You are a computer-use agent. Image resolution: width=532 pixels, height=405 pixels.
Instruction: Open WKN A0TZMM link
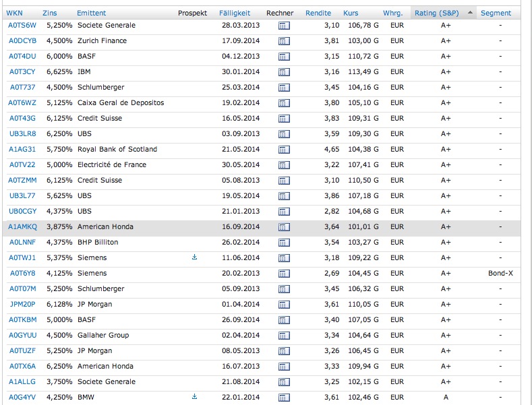pyautogui.click(x=22, y=180)
